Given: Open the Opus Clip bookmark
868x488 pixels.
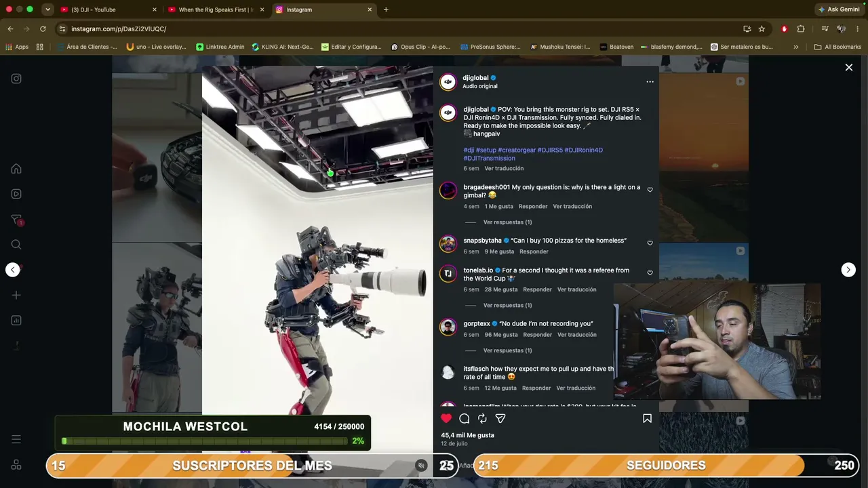Looking at the screenshot, I should (421, 47).
